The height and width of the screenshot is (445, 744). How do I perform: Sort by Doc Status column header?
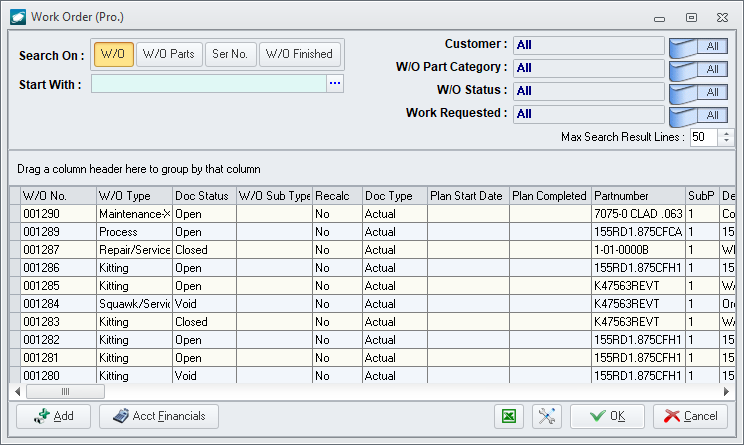[x=203, y=196]
